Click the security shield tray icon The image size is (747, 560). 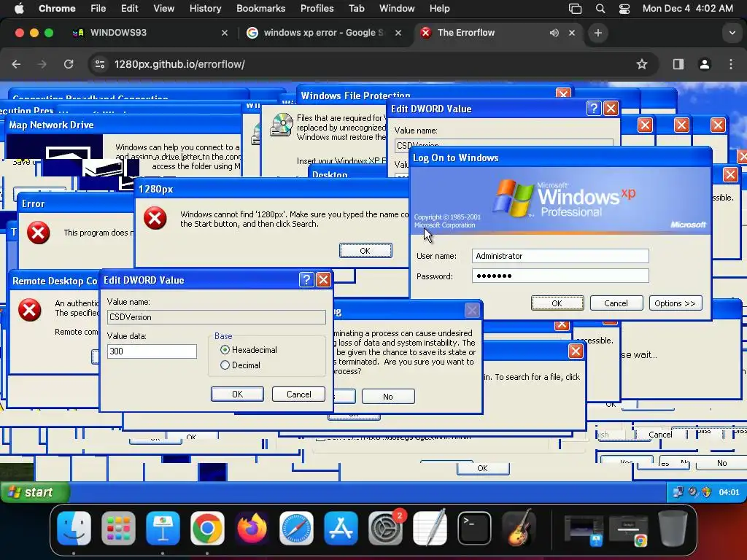coord(706,492)
